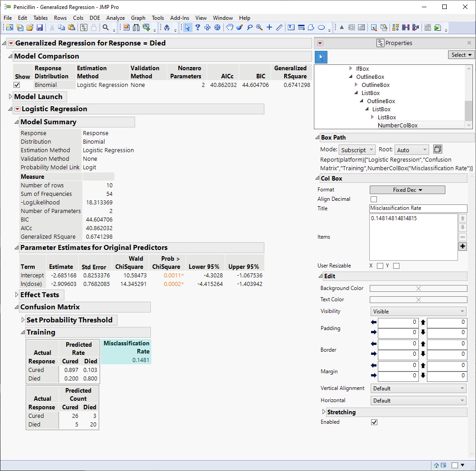
Task: Disable the Enabled checkbox
Action: click(374, 422)
